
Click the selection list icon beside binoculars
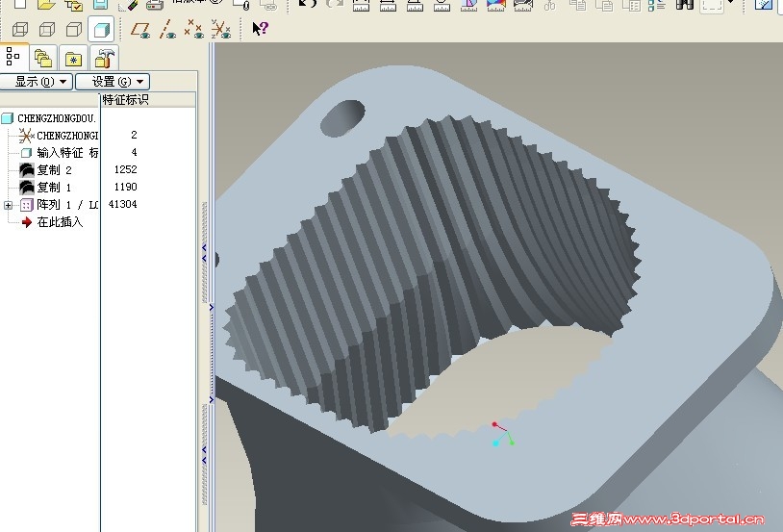click(657, 5)
